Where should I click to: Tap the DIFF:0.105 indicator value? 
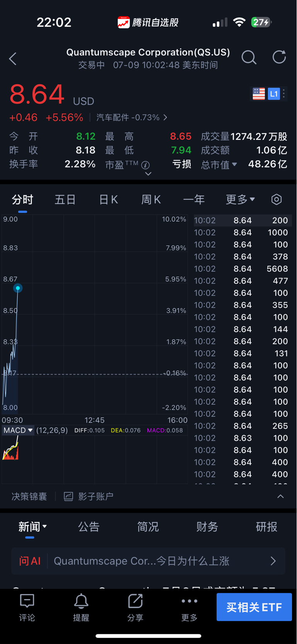89,430
